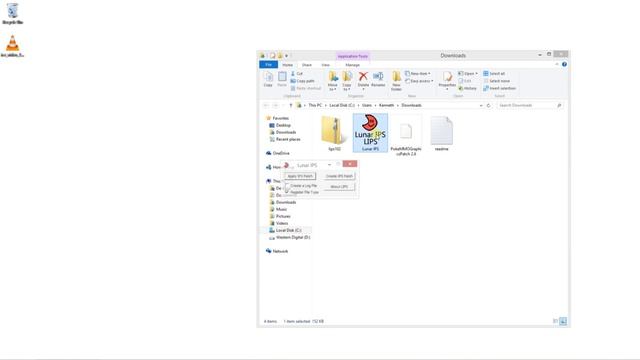640x360 pixels.
Task: Select Recent places in the sidebar
Action: coord(288,139)
